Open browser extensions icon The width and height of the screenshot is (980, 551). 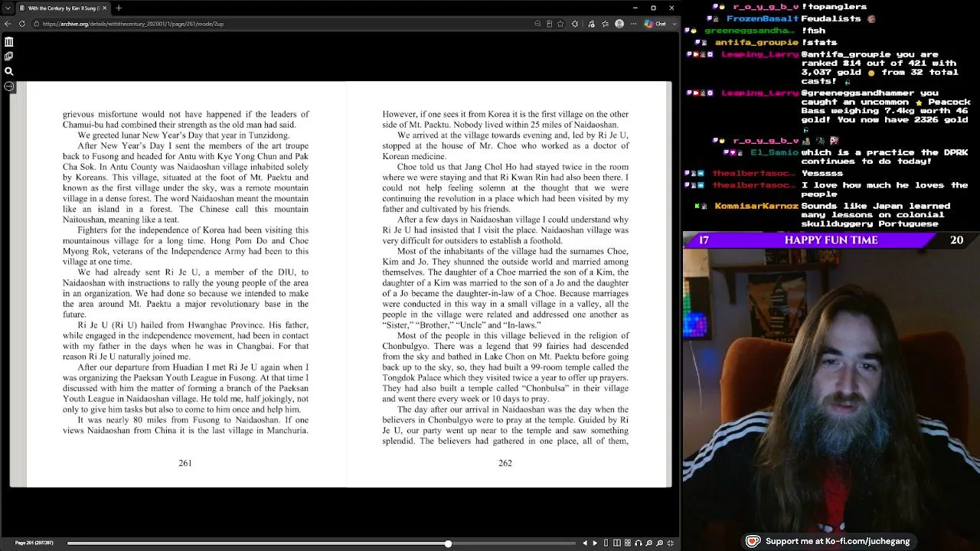coord(575,24)
